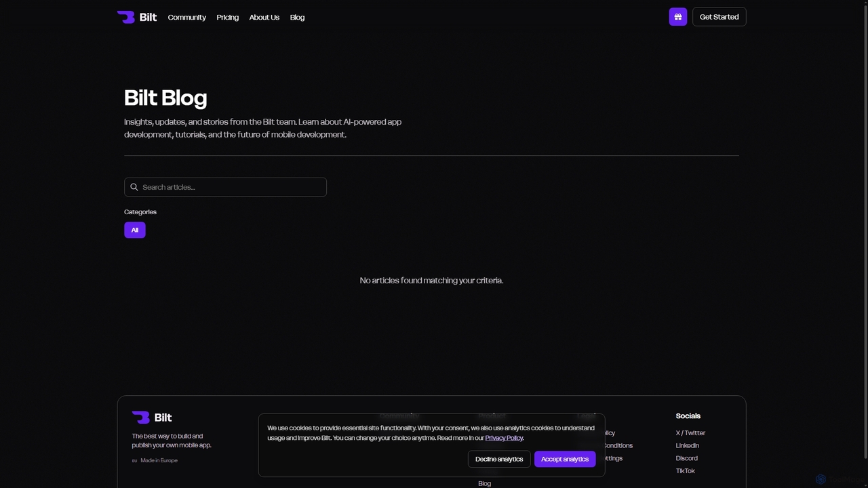This screenshot has height=488, width=868.
Task: Open the LinkedIn social link
Action: pyautogui.click(x=687, y=445)
